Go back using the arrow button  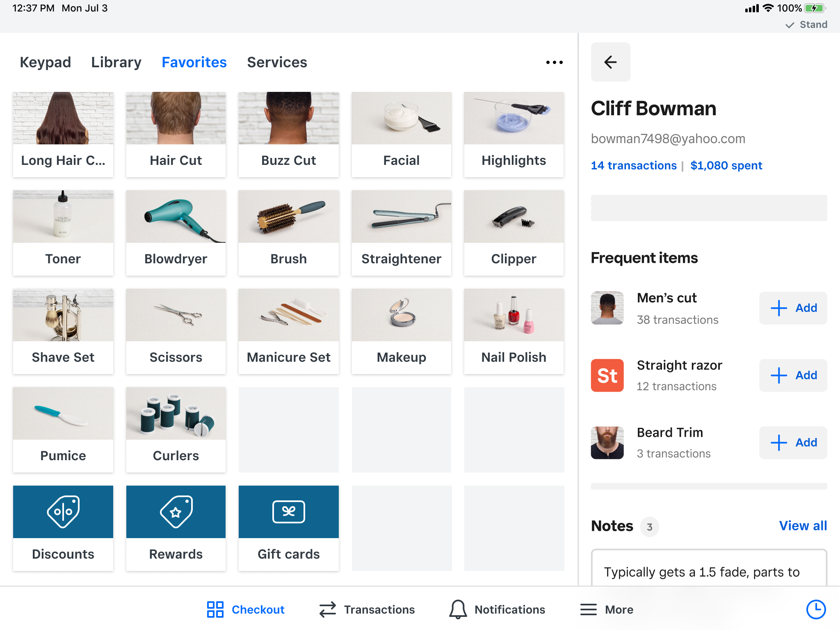[x=610, y=62]
